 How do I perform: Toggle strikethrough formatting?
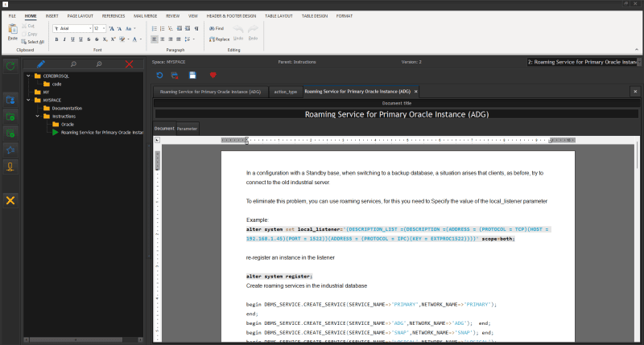[x=89, y=39]
